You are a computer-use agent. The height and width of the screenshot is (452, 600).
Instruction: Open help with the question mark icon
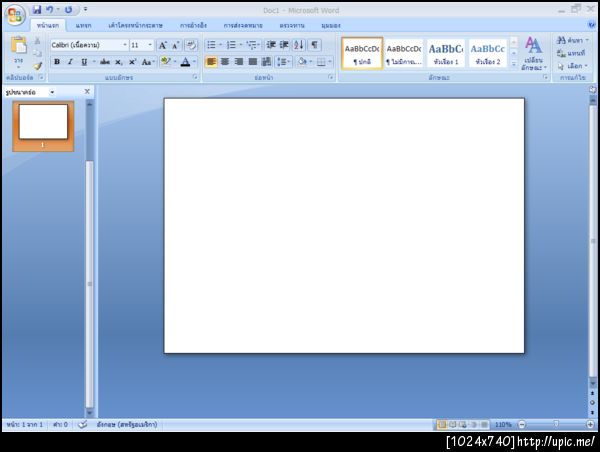[592, 25]
